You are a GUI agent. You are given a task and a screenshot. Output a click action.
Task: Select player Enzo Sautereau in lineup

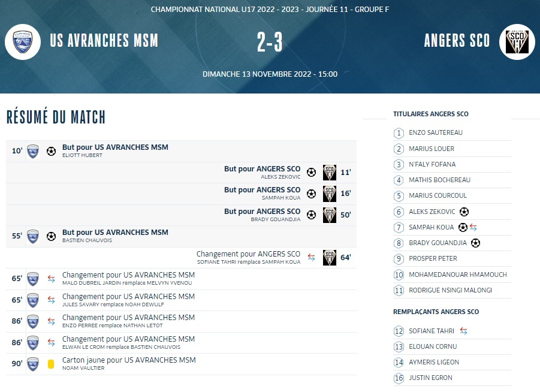tap(436, 132)
